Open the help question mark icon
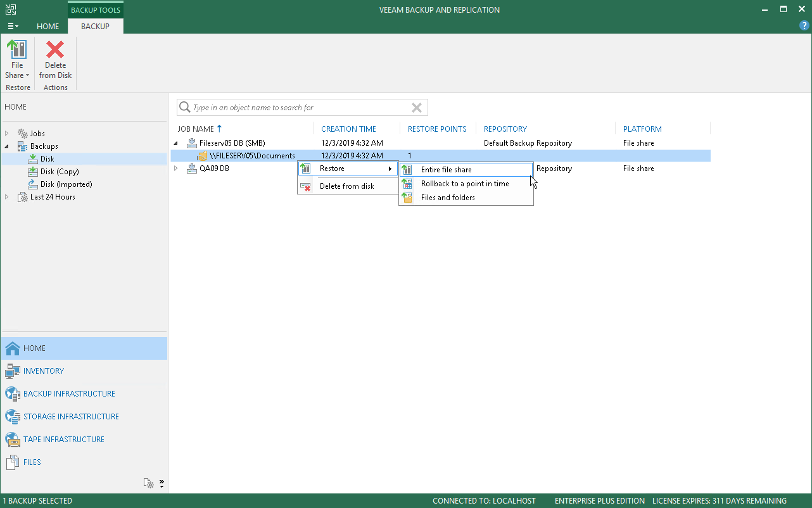Screen dimensions: 812x508 (x=804, y=26)
